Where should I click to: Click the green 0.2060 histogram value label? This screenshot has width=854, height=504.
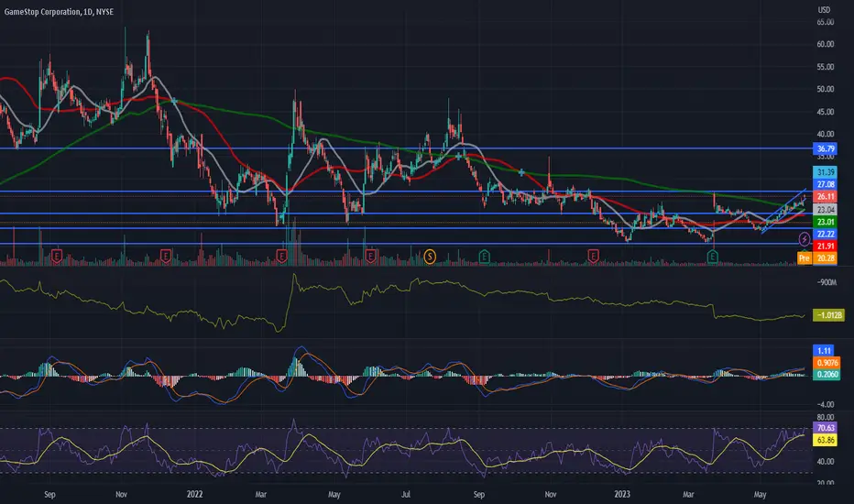[827, 374]
